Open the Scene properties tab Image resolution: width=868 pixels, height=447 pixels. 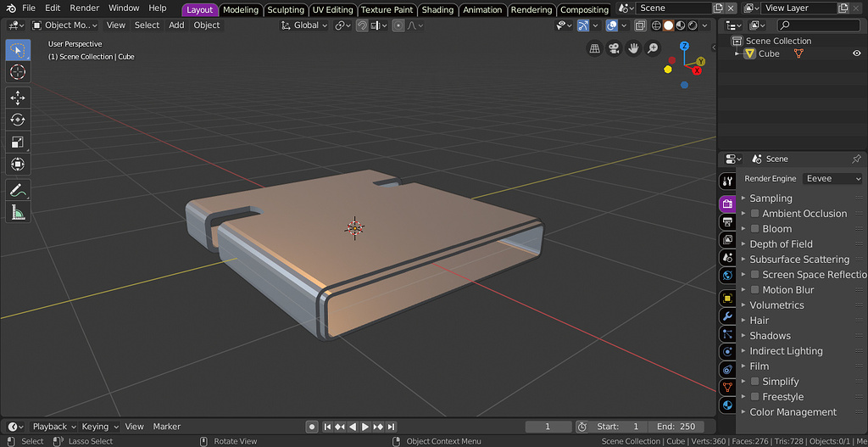pyautogui.click(x=727, y=258)
